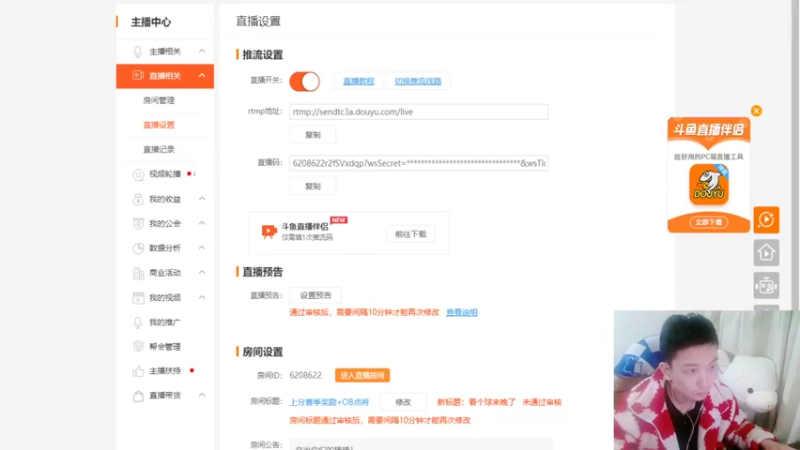Screen dimensions: 800x450
Task: Click the camera icon in 斗鱼直播伴侣 card
Action: coord(269,232)
